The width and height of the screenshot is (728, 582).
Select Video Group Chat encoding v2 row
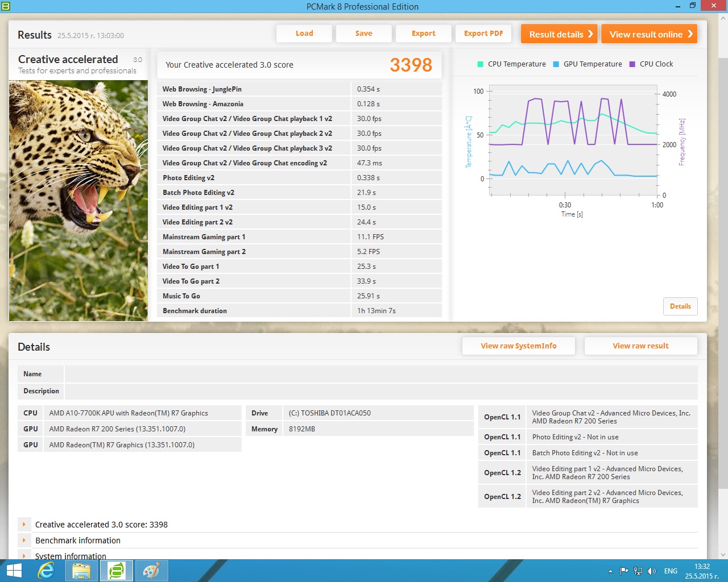299,163
